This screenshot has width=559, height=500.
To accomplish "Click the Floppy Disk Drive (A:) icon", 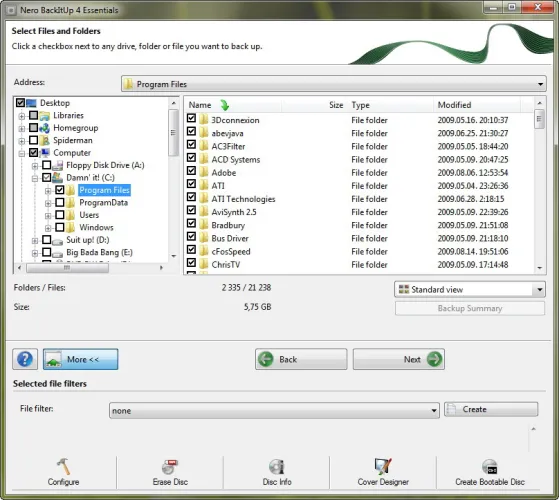I will click(57, 165).
